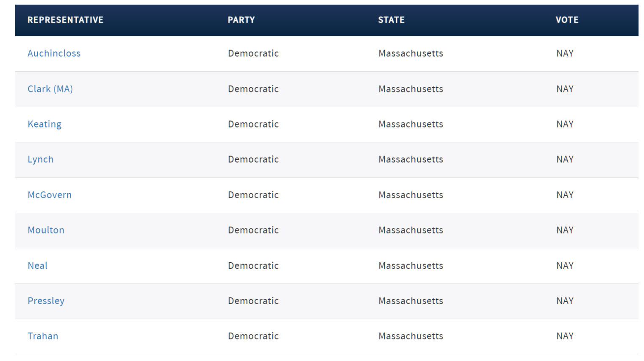Image resolution: width=644 pixels, height=361 pixels.
Task: Click the Neal representative name
Action: coord(37,266)
